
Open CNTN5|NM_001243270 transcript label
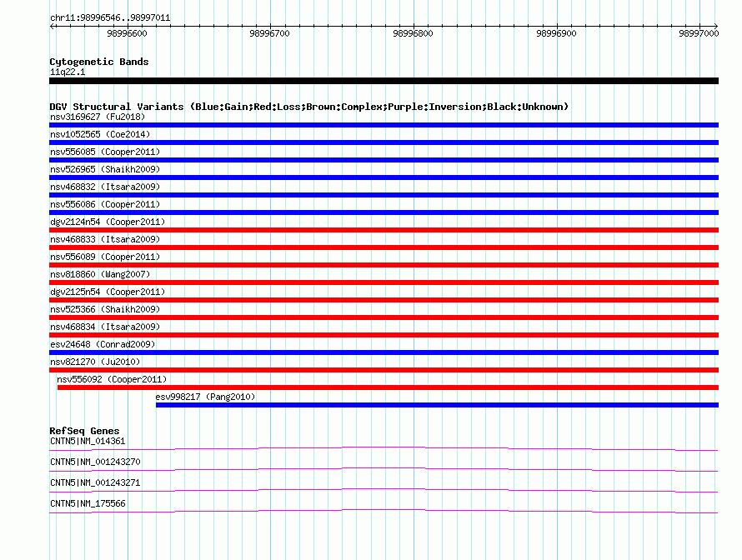coord(95,462)
